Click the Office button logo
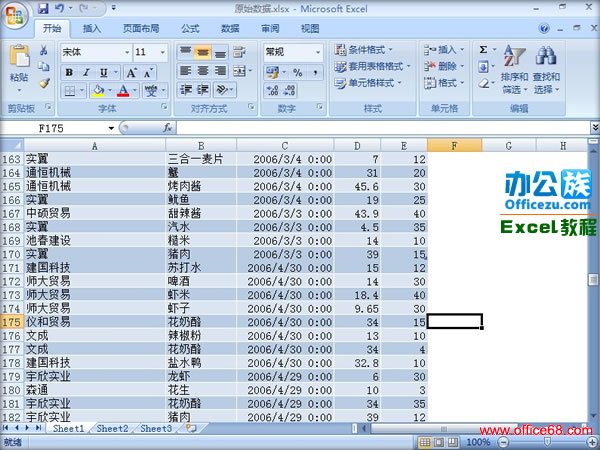Viewport: 600px width, 450px height. [15, 15]
